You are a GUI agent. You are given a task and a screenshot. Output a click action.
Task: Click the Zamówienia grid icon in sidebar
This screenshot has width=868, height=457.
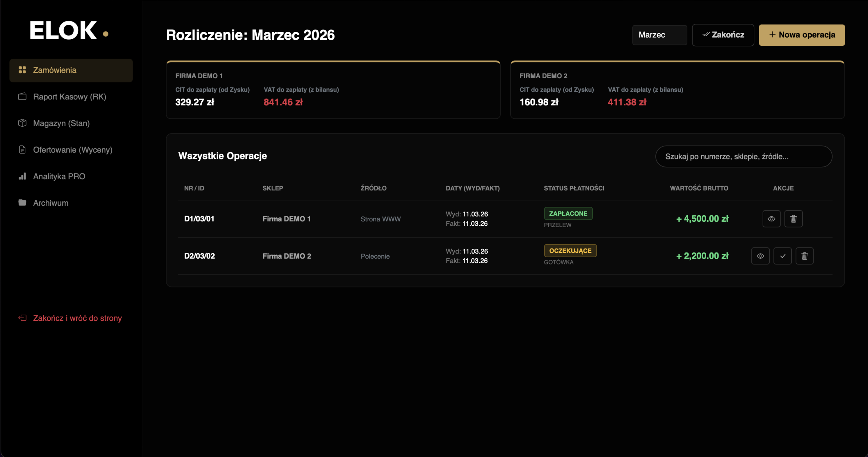22,70
